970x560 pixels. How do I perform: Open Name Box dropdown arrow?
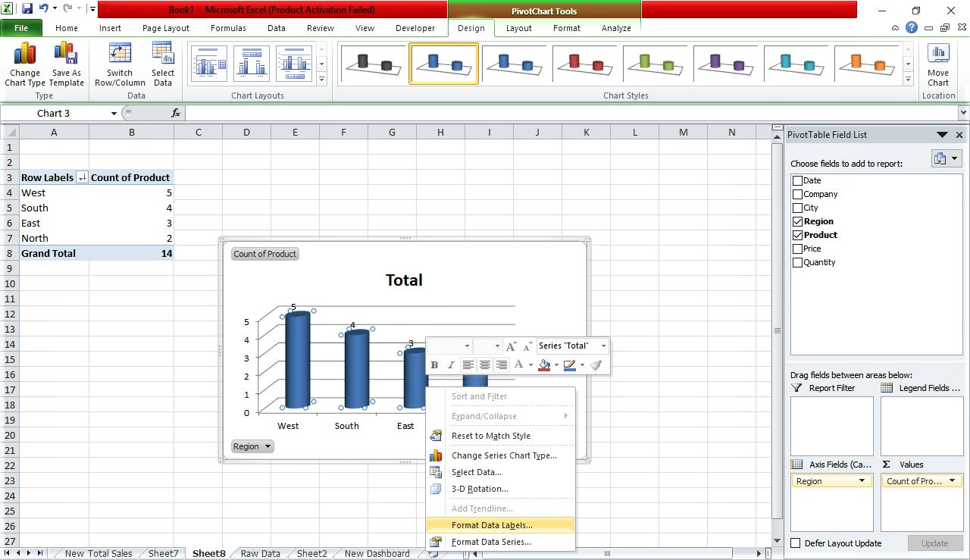point(114,113)
